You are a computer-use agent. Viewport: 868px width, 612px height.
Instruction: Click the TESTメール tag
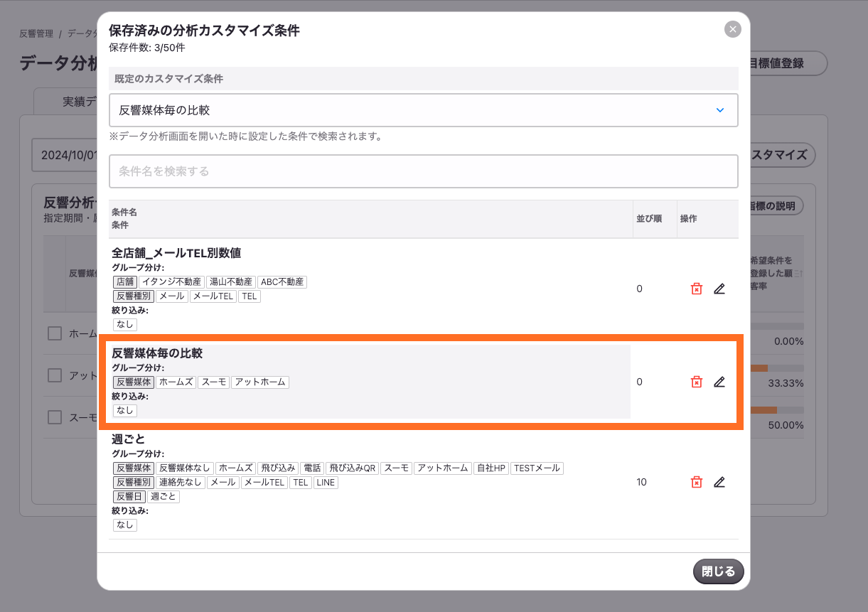[x=537, y=468]
